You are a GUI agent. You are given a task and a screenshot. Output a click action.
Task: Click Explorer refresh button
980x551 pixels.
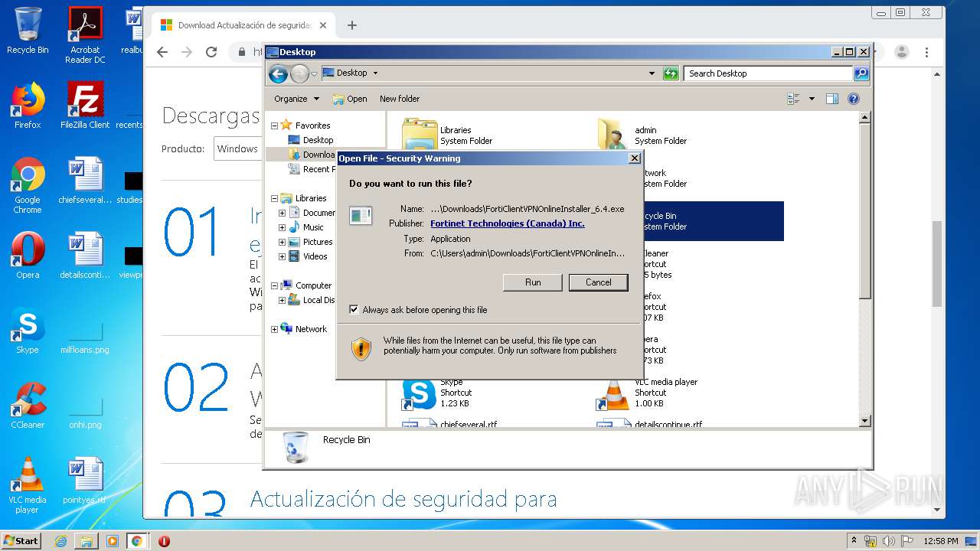click(671, 73)
